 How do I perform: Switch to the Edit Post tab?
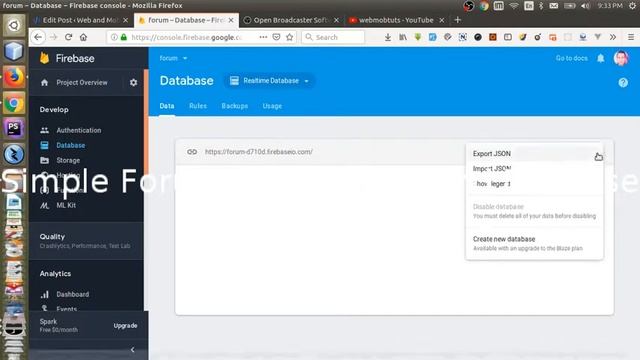pyautogui.click(x=80, y=20)
